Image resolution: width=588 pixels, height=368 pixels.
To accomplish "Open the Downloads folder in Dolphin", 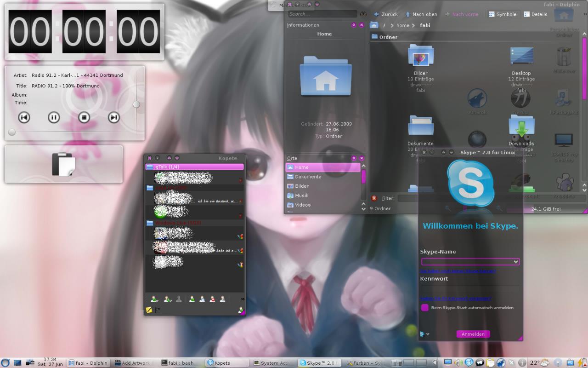I will [x=521, y=126].
